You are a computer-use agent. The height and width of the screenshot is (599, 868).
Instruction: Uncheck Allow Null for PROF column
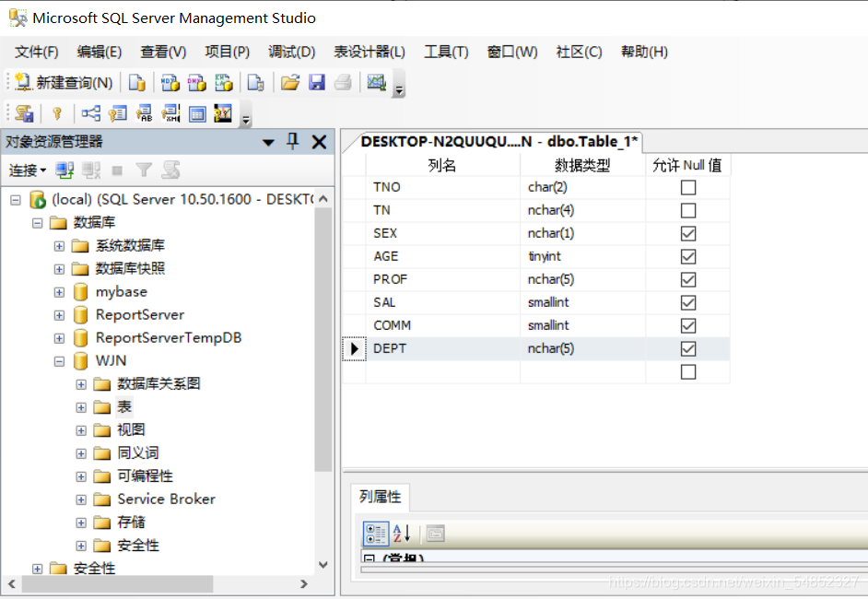point(688,279)
